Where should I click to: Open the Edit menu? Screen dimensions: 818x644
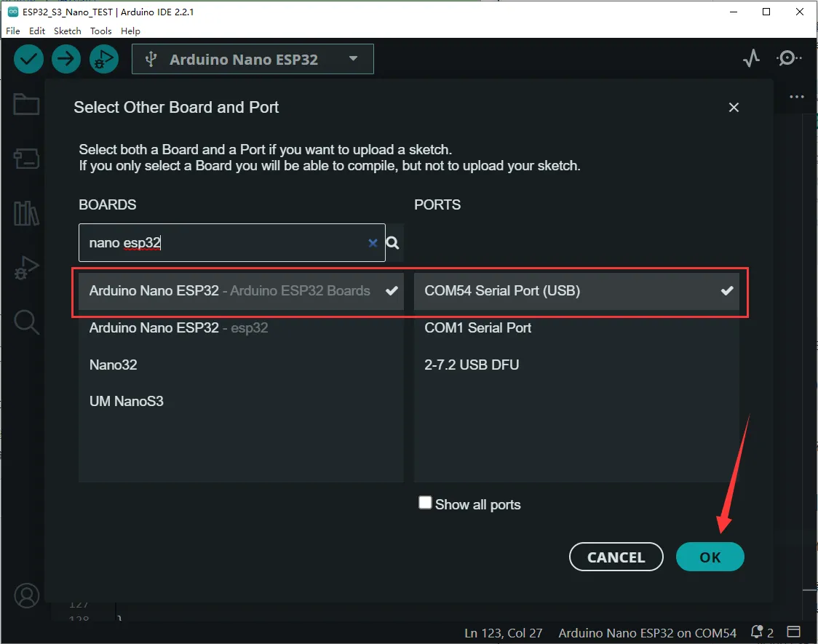(37, 31)
